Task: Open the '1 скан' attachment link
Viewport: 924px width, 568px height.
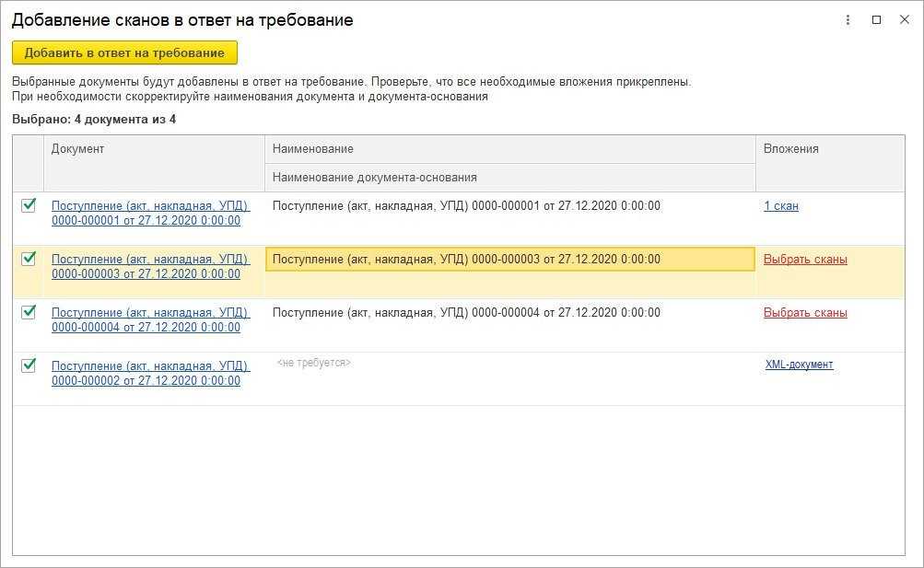Action: point(781,206)
